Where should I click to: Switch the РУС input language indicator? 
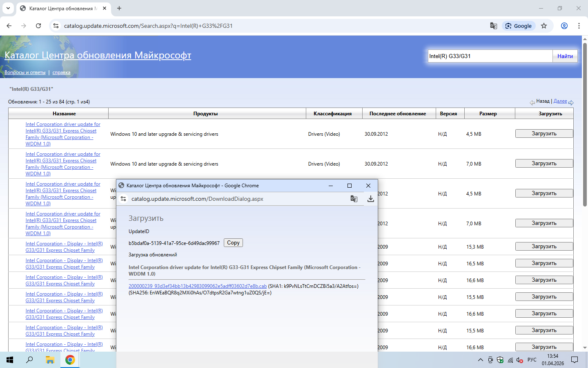click(x=532, y=360)
